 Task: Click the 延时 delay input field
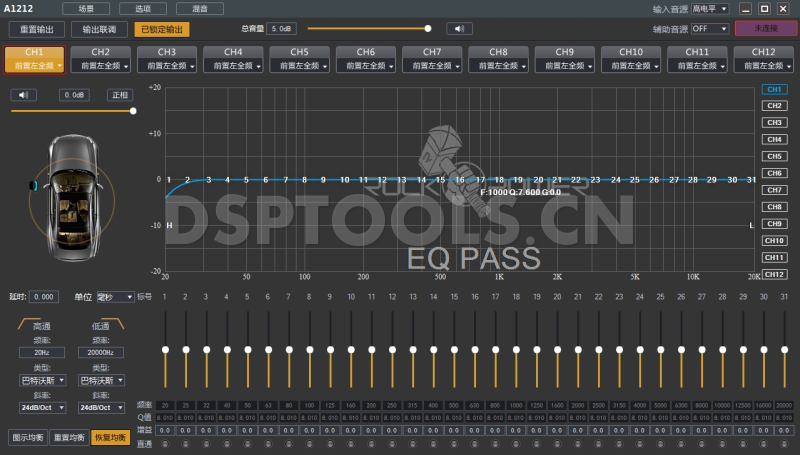pos(44,297)
